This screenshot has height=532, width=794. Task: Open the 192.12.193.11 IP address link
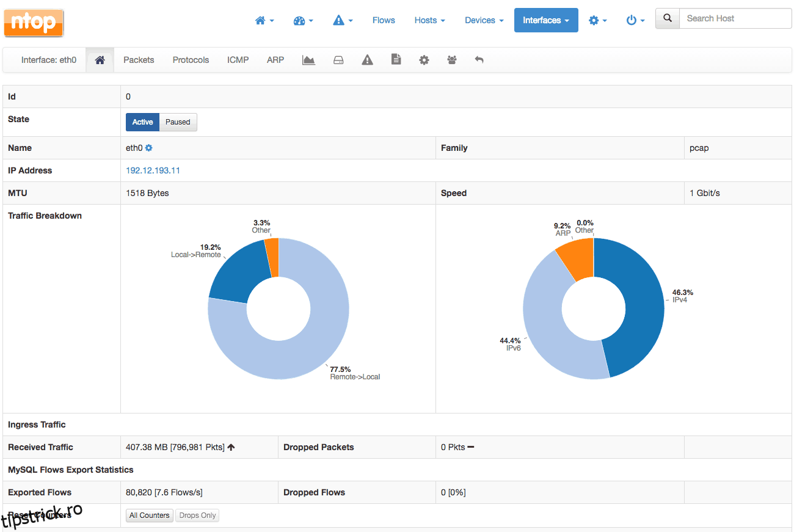(153, 170)
